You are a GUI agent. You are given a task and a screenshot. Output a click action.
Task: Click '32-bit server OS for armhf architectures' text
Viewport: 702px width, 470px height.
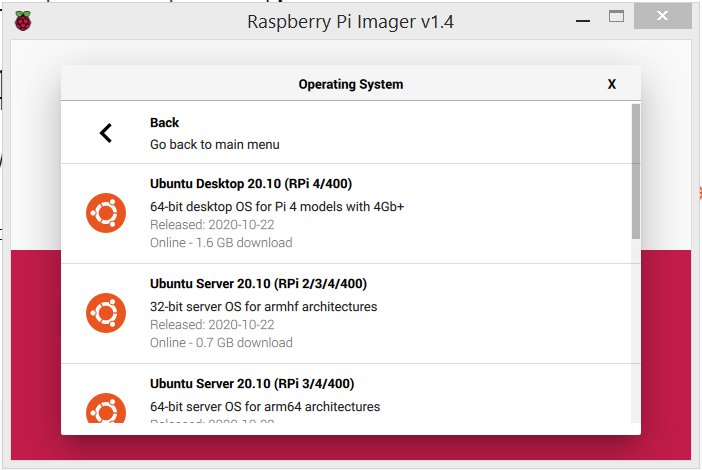pos(263,307)
